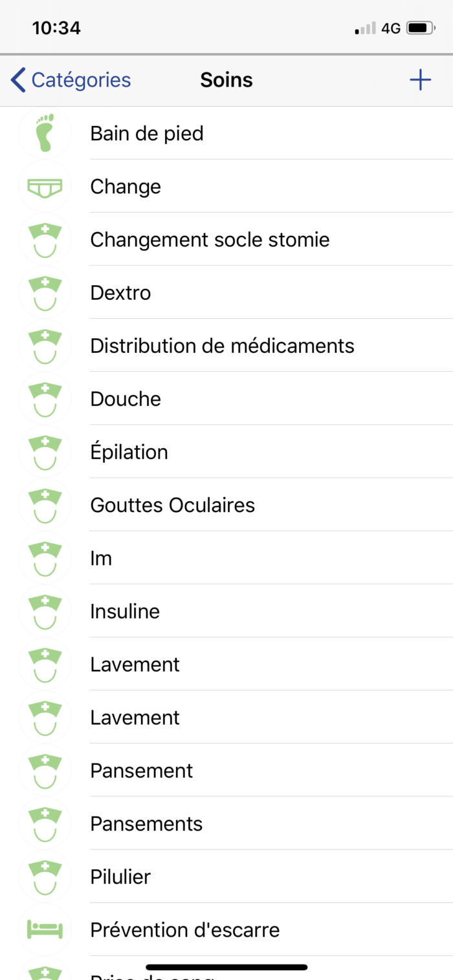This screenshot has width=453, height=980.
Task: Open Changement socle stomie entry
Action: tap(226, 240)
